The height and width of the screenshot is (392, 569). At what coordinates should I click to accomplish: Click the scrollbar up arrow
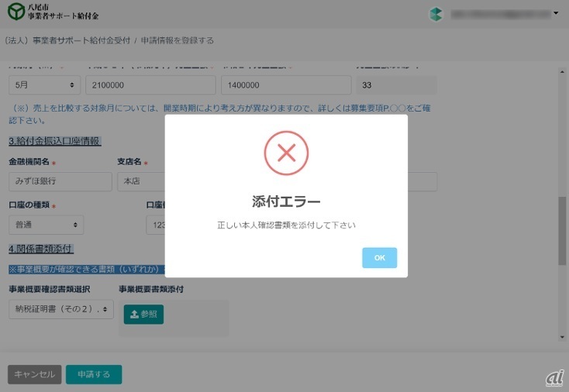[562, 72]
